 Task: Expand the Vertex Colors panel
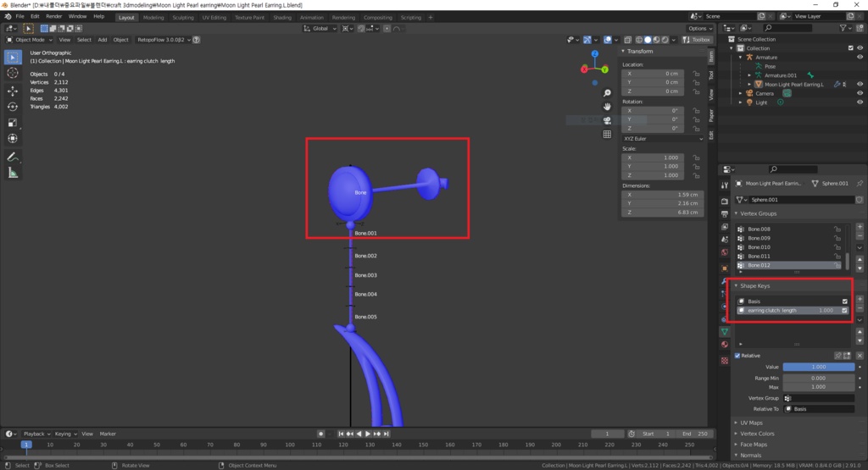757,434
